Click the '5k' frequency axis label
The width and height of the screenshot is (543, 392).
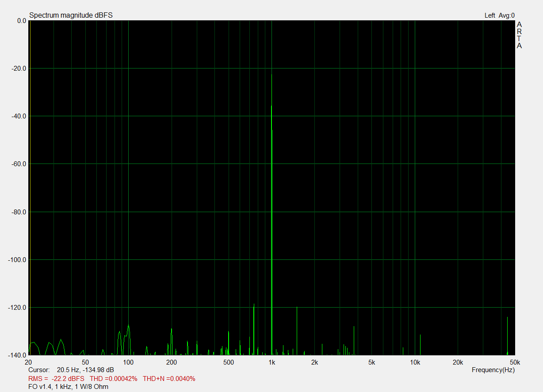(x=371, y=362)
